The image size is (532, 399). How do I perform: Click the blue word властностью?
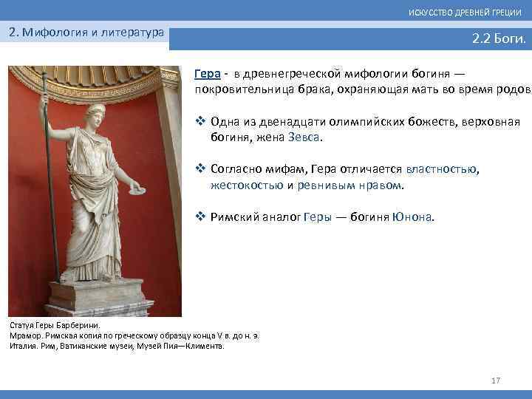[440, 169]
